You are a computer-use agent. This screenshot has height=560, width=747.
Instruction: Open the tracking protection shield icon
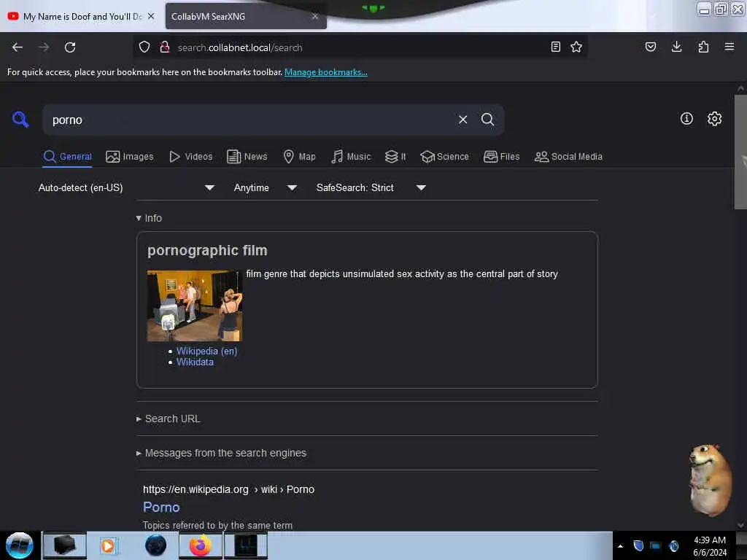click(144, 47)
